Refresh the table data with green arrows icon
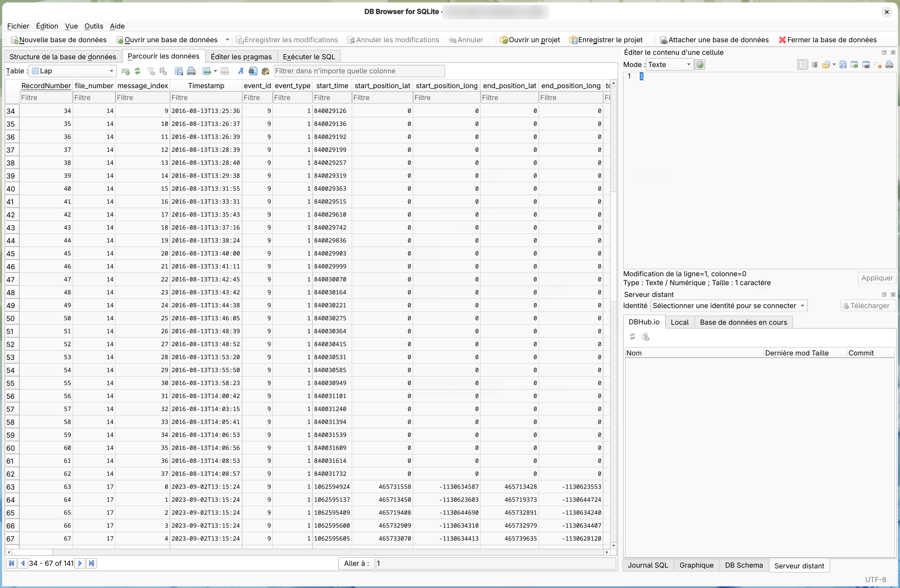 [x=138, y=71]
